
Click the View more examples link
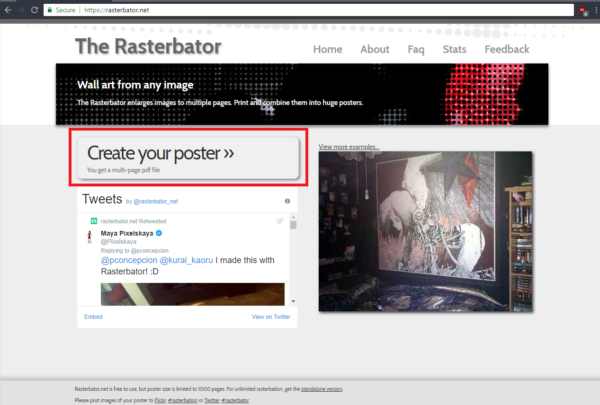349,147
